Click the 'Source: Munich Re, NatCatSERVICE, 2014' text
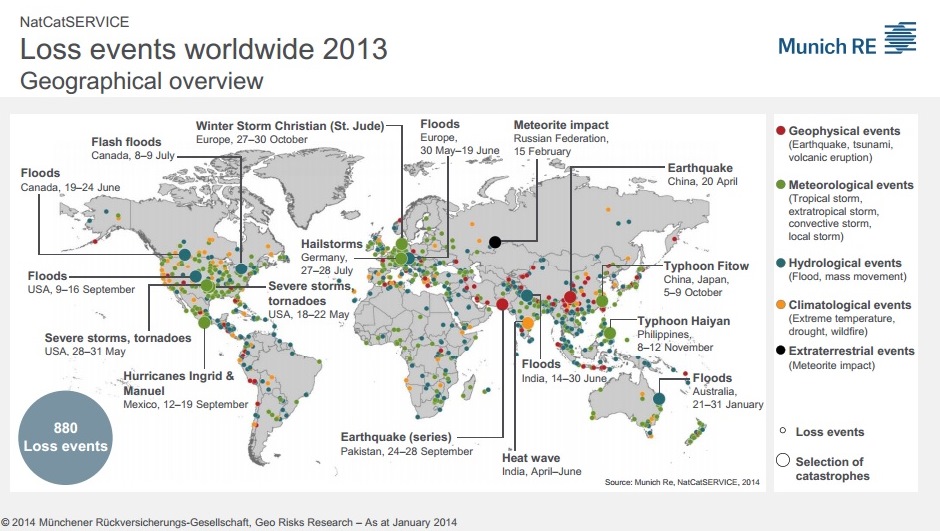Screen dimensions: 940x531 682,482
